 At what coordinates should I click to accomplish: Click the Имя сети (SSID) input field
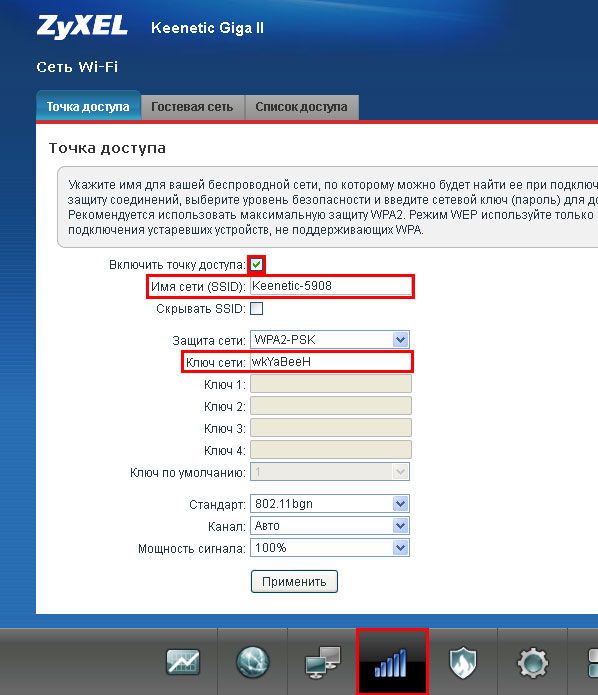click(x=331, y=286)
